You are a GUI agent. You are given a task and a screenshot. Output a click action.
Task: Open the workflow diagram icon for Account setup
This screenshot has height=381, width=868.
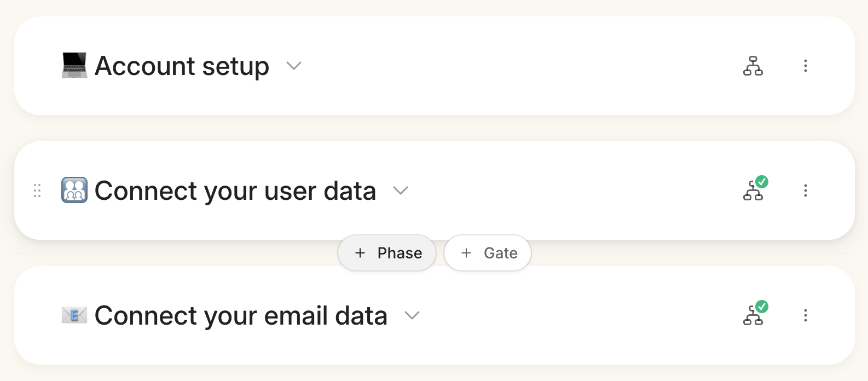753,66
